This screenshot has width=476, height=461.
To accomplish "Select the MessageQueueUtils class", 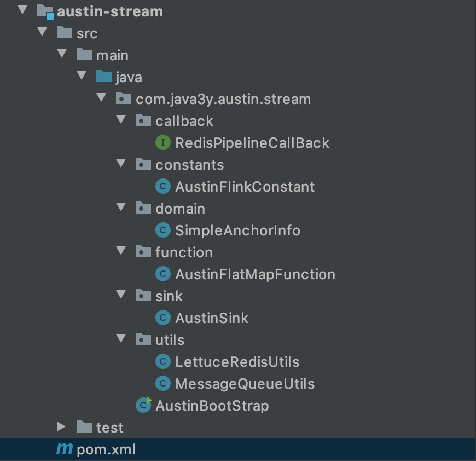I will pyautogui.click(x=245, y=384).
